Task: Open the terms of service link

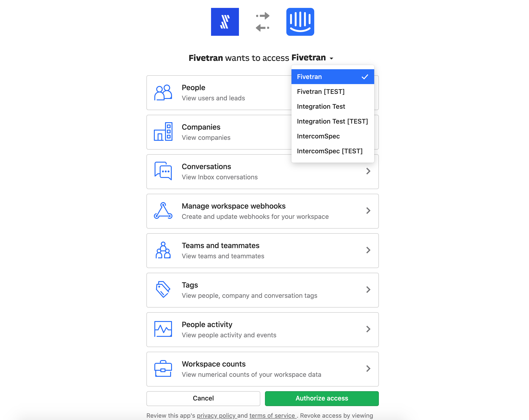Action: pos(273,415)
